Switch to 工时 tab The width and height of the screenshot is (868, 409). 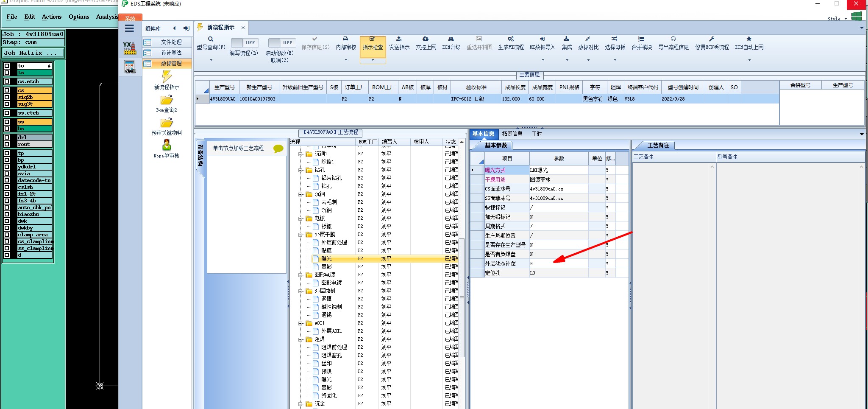(537, 134)
